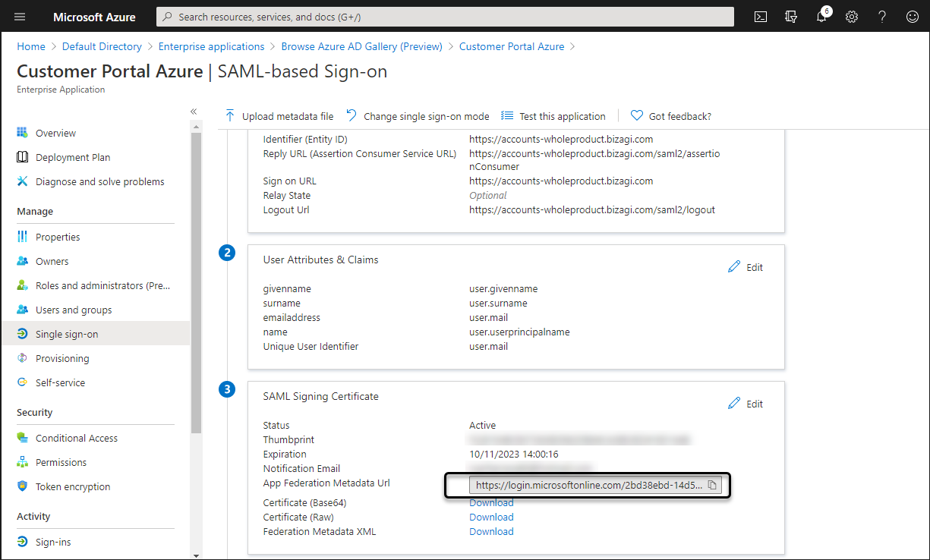This screenshot has height=560, width=930.
Task: Launch Cloud Shell from top bar
Action: tap(760, 17)
